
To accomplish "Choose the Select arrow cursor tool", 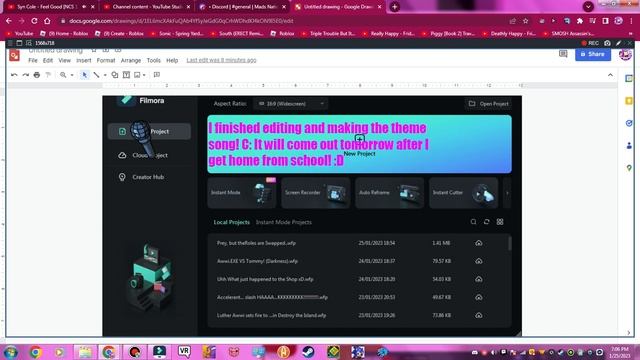I will click(84, 75).
